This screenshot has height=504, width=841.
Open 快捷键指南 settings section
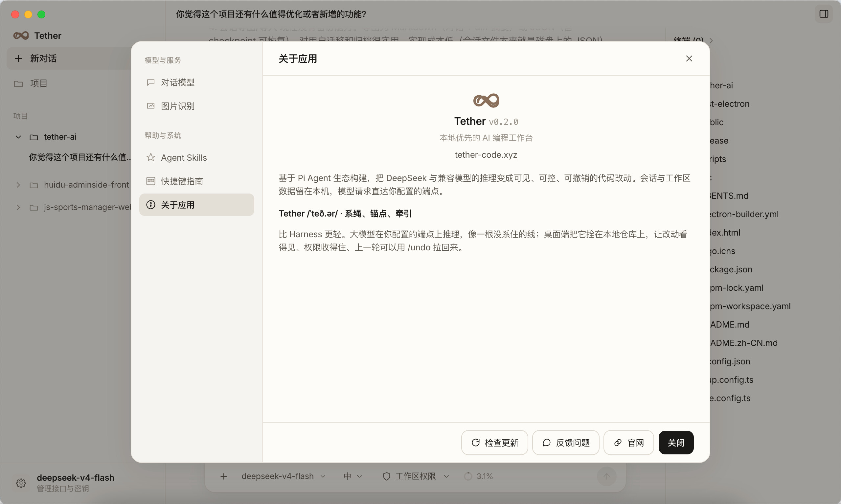click(x=196, y=181)
